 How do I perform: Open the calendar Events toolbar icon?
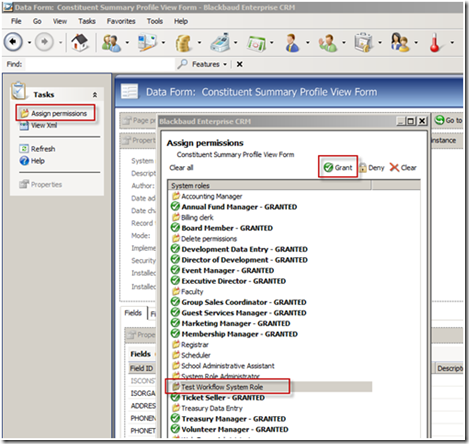point(257,43)
